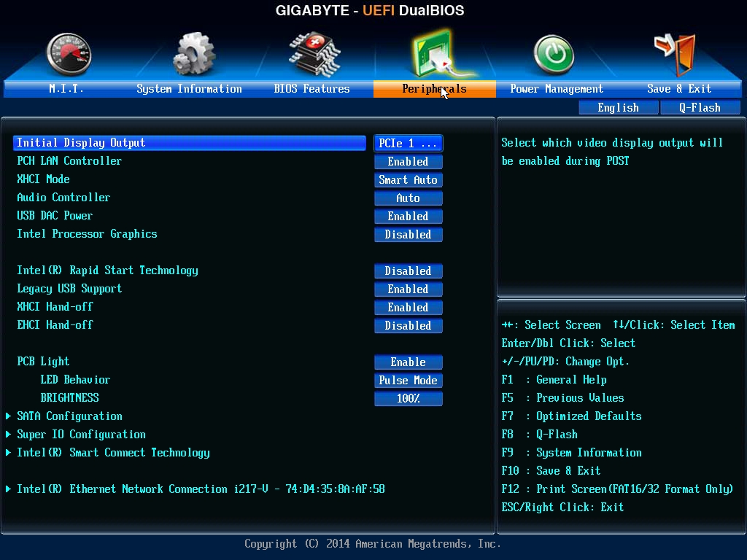Toggle PCH LAN Controller Enabled value
747x560 pixels.
click(x=409, y=161)
